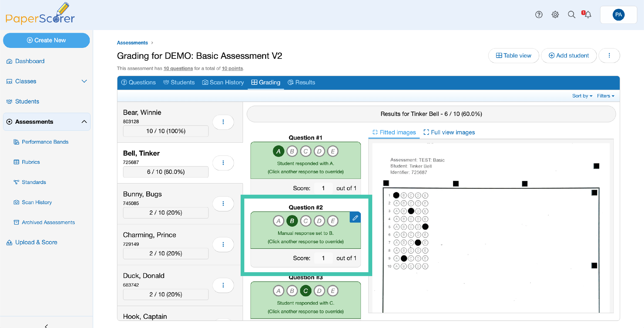The height and width of the screenshot is (328, 644).
Task: Click the 10 points link
Action: pos(232,68)
